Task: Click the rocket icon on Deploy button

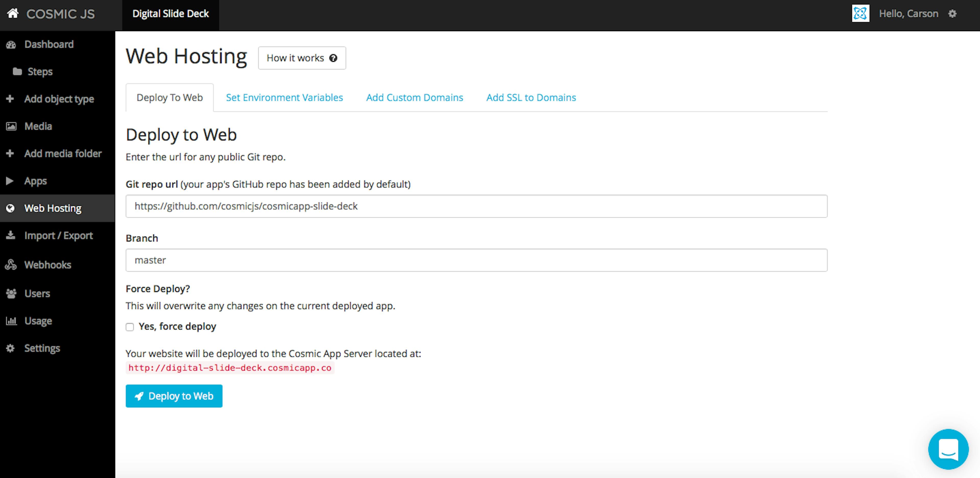Action: 139,396
